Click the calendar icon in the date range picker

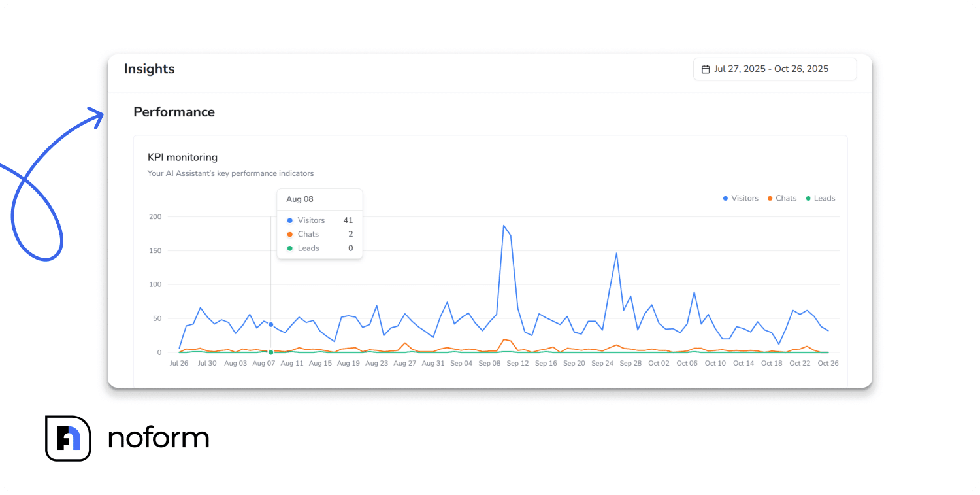click(x=706, y=69)
